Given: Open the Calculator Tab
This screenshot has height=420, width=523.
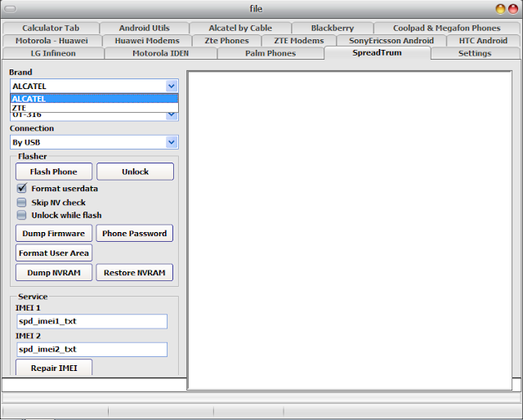Looking at the screenshot, I should (51, 28).
